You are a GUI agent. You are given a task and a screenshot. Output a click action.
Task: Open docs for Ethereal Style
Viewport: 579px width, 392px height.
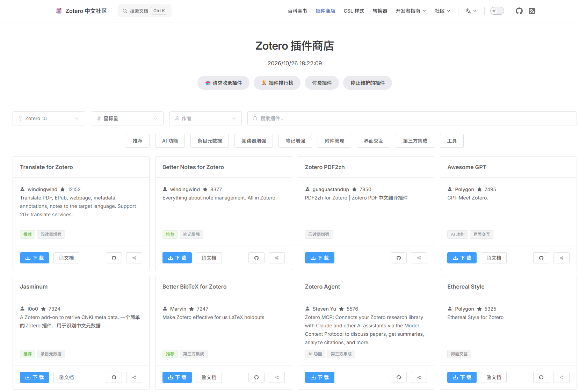494,377
